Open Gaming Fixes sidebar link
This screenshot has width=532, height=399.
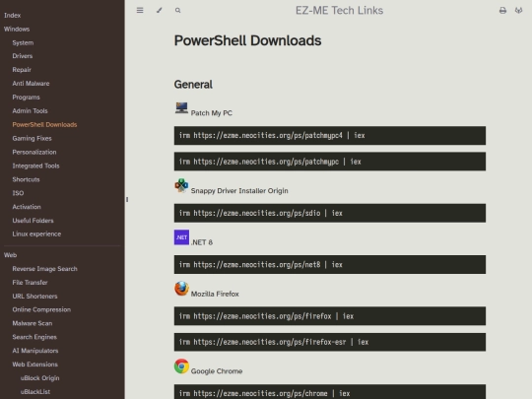point(32,139)
